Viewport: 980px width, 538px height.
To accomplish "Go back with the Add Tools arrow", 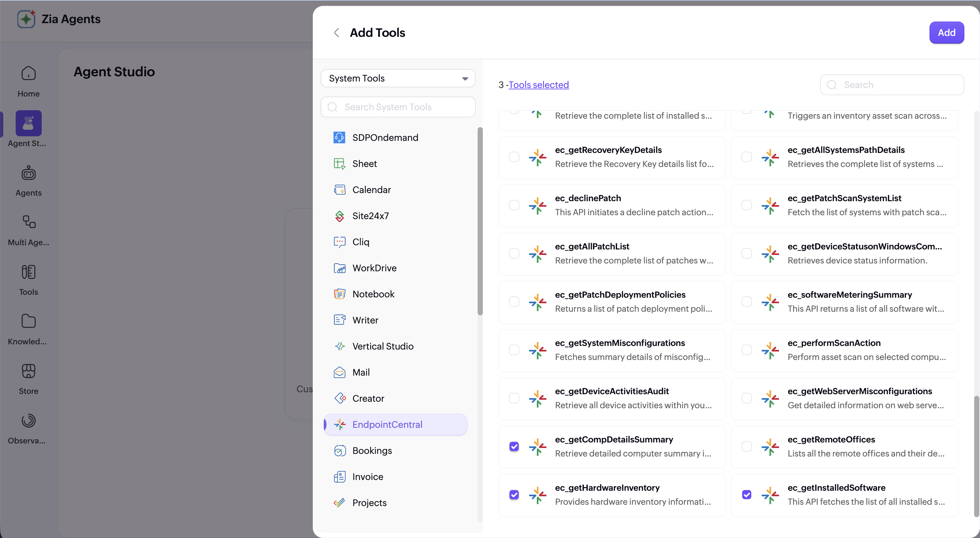I will [x=336, y=33].
